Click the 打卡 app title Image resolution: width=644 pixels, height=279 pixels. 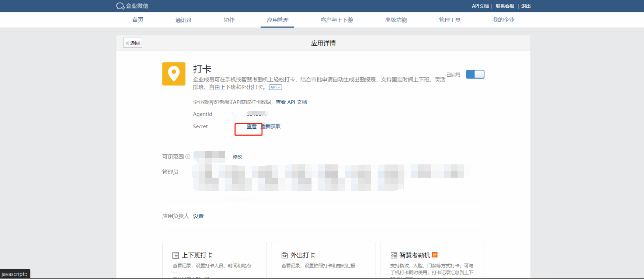[x=202, y=69]
